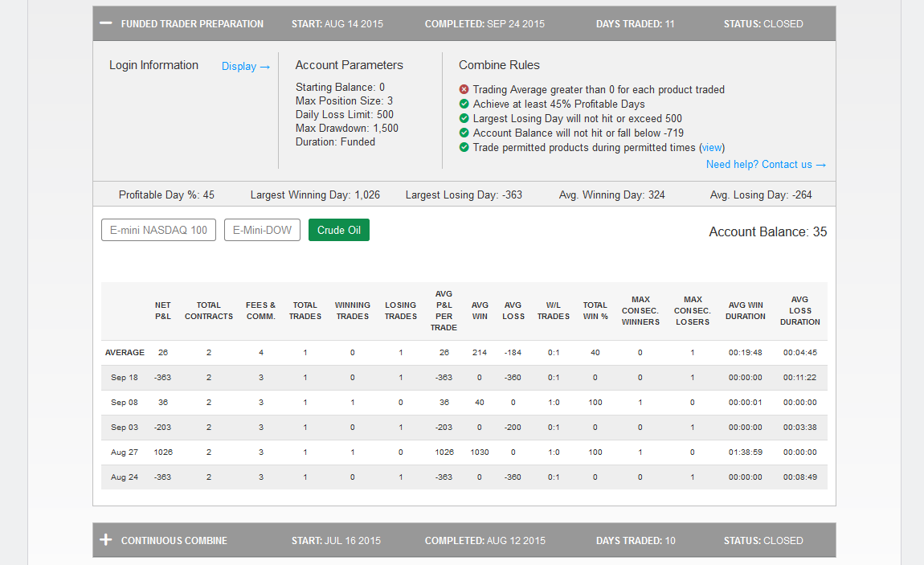Click green check beside 45% Profitable Days rule
This screenshot has width=924, height=565.
[464, 104]
